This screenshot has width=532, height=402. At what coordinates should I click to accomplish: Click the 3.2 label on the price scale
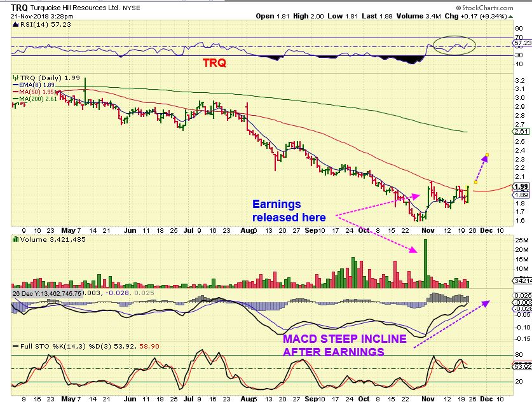520,81
